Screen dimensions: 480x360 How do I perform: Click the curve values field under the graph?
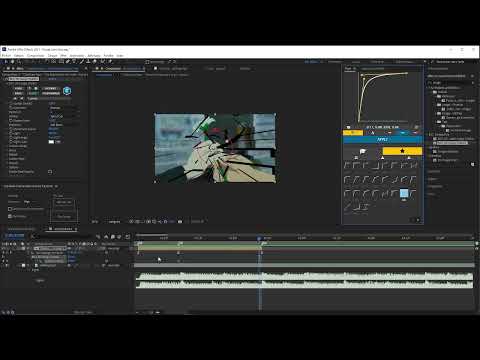(382, 127)
